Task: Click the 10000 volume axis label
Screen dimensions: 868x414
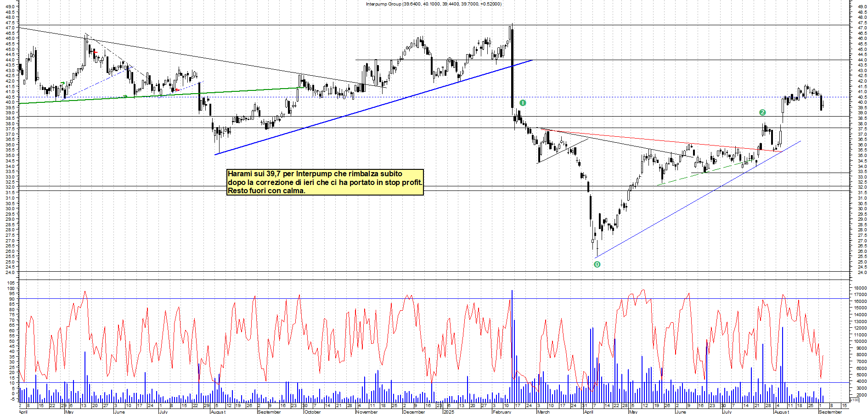Action: pyautogui.click(x=860, y=341)
